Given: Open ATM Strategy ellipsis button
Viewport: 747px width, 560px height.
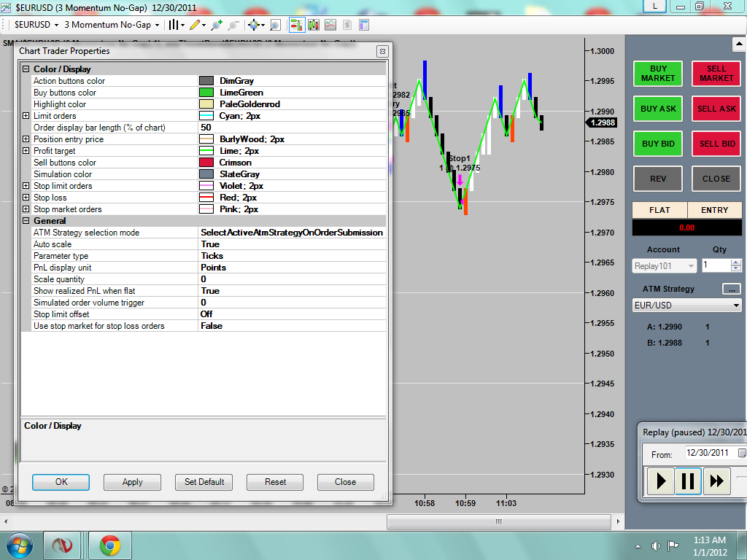Looking at the screenshot, I should click(x=731, y=289).
